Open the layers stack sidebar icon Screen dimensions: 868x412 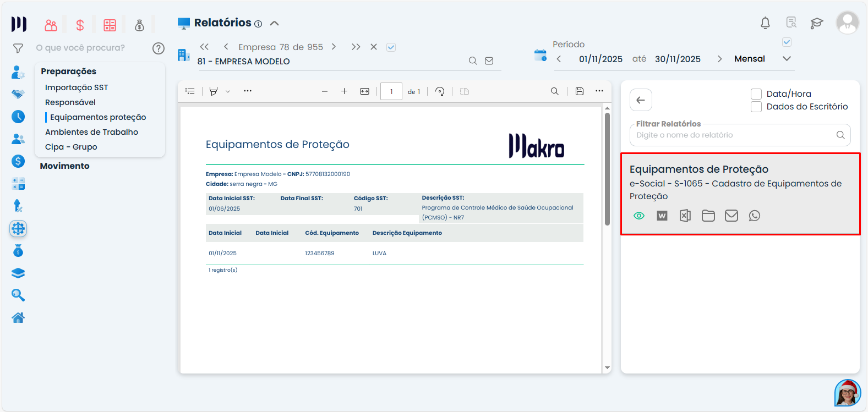(x=18, y=273)
